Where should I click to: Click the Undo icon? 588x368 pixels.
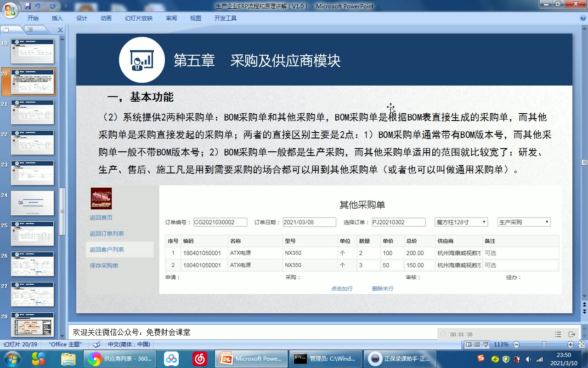(x=37, y=6)
